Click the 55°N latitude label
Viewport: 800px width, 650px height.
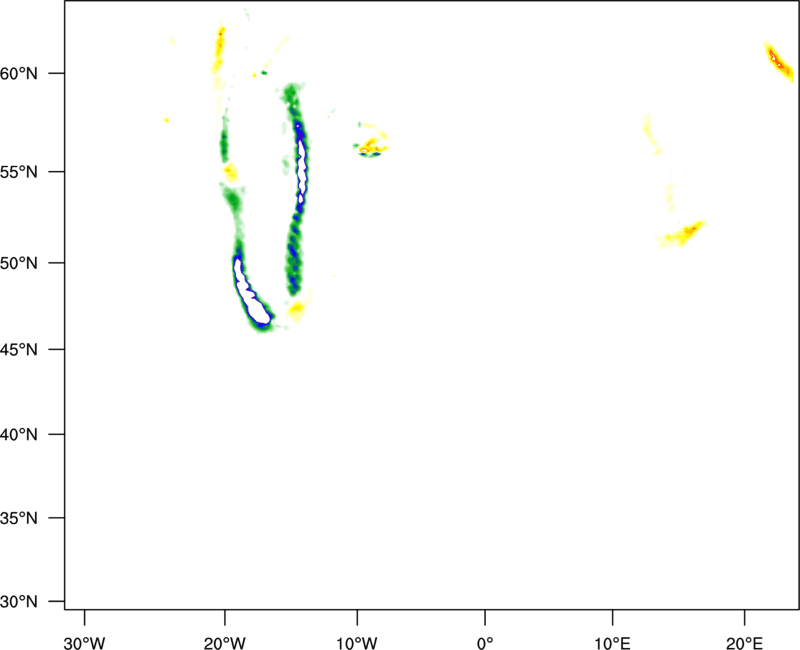point(19,172)
